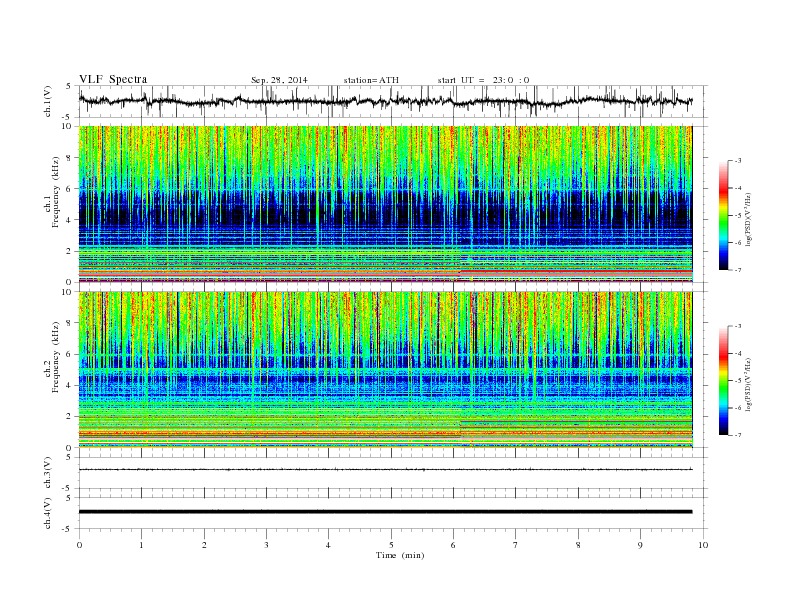792x612 pixels.
Task: Click the "5" tick label on time axis
Action: click(391, 545)
